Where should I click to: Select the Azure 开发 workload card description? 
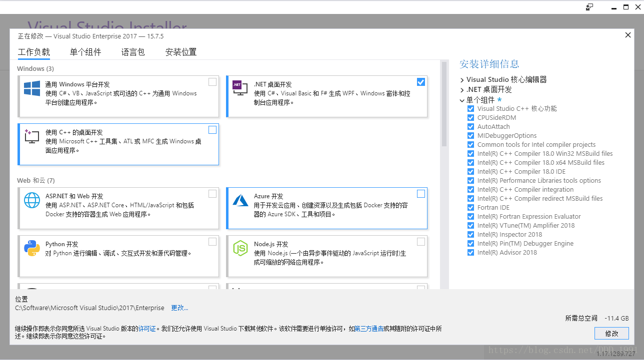(x=330, y=210)
